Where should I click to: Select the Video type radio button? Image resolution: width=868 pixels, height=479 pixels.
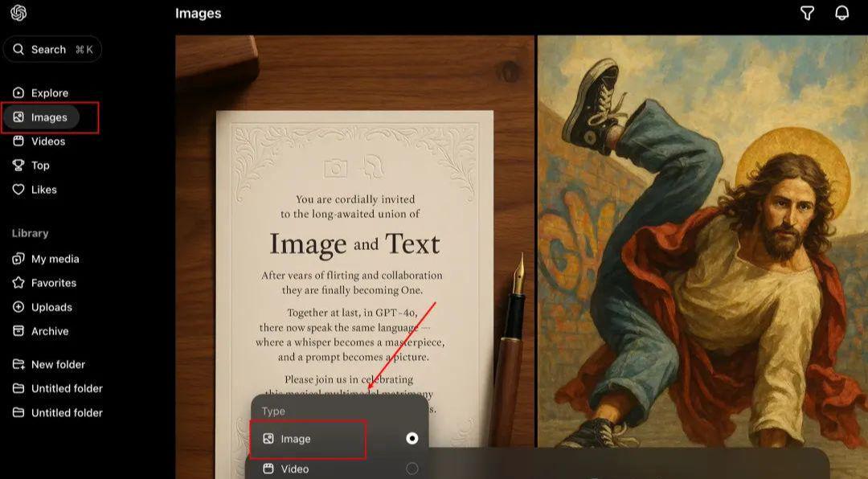(x=412, y=469)
